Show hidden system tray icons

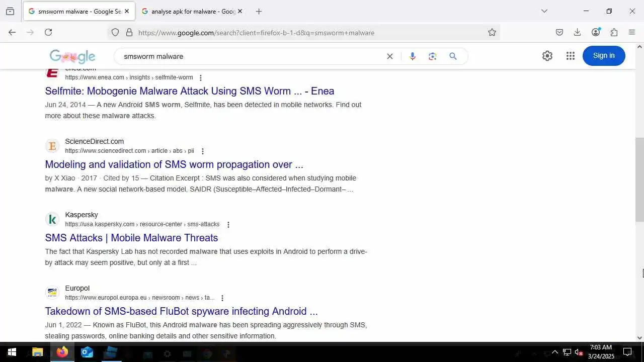point(555,352)
